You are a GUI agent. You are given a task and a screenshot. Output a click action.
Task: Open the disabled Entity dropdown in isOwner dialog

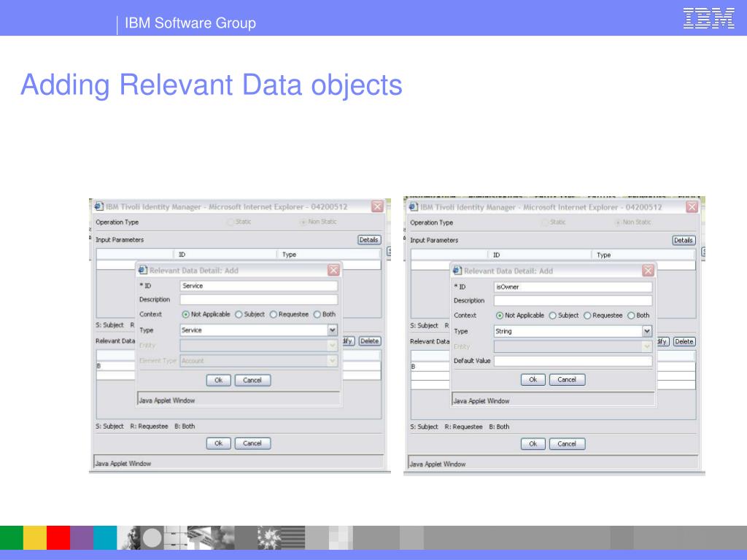(x=646, y=346)
